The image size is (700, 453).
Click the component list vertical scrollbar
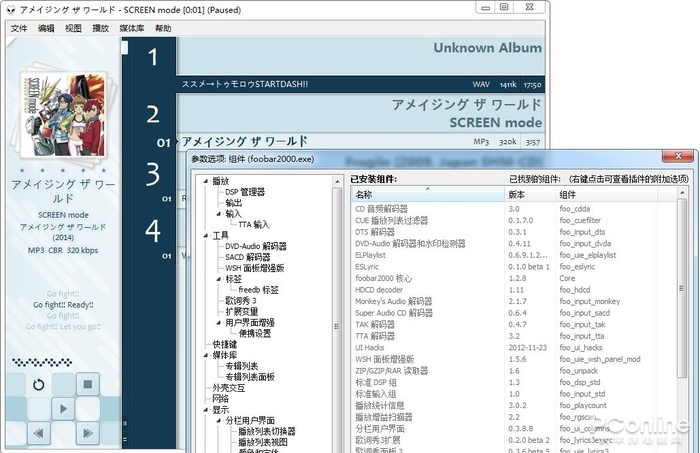(682, 288)
